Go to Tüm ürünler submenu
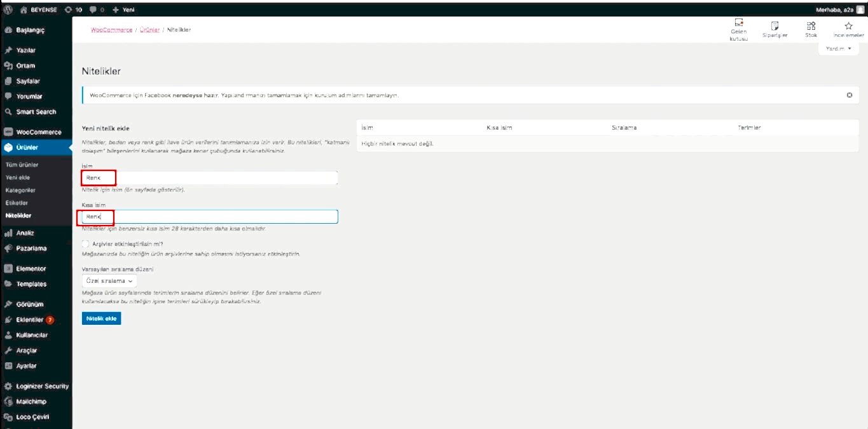Viewport: 868px width, 429px height. 22,165
